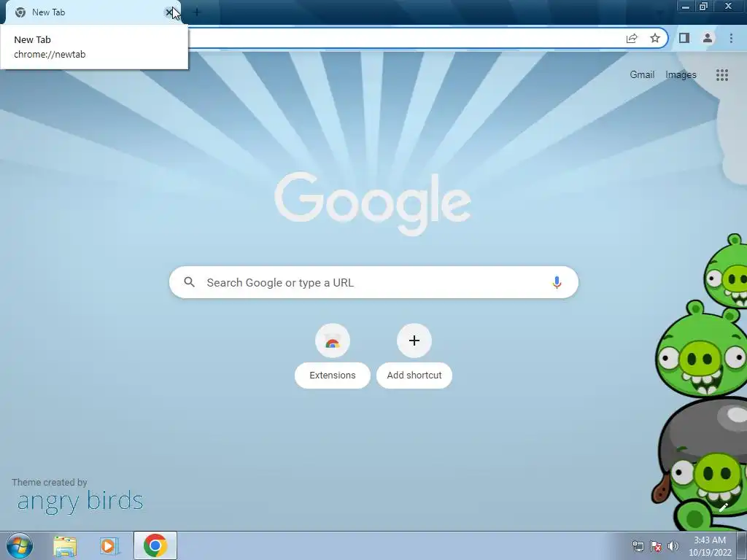Image resolution: width=747 pixels, height=560 pixels.
Task: Open the Google apps grid
Action: click(x=721, y=75)
